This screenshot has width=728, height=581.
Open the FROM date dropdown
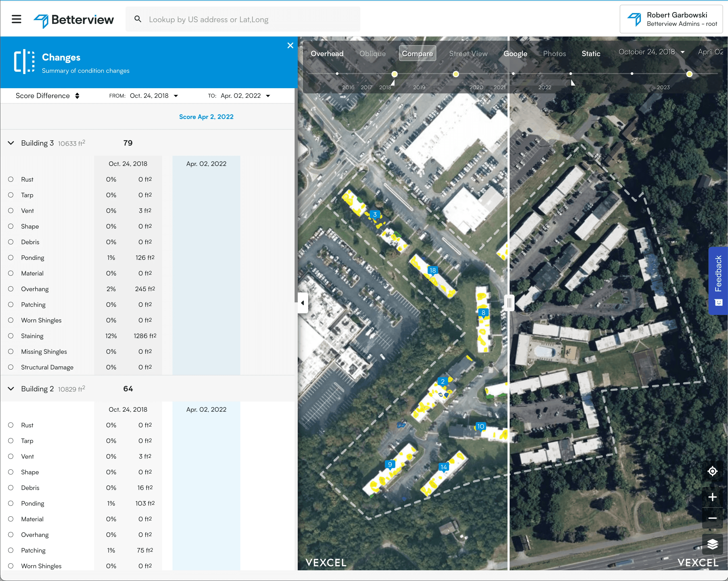pyautogui.click(x=154, y=96)
